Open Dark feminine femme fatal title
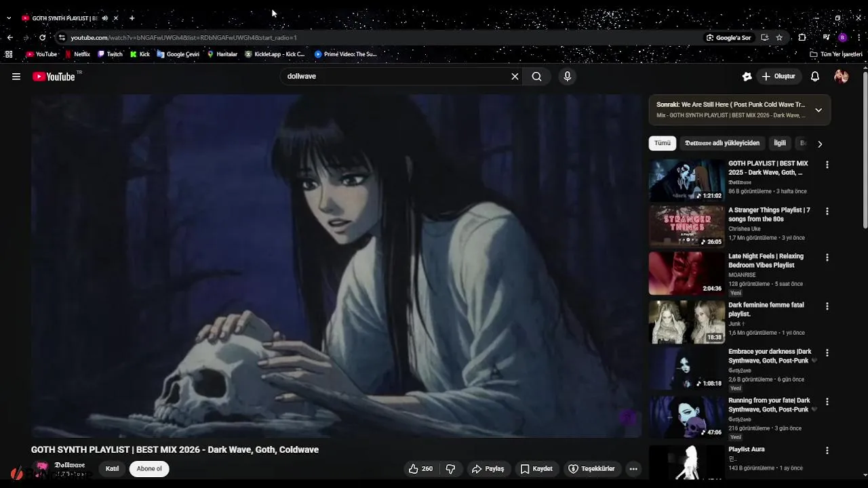The height and width of the screenshot is (488, 868). point(766,310)
